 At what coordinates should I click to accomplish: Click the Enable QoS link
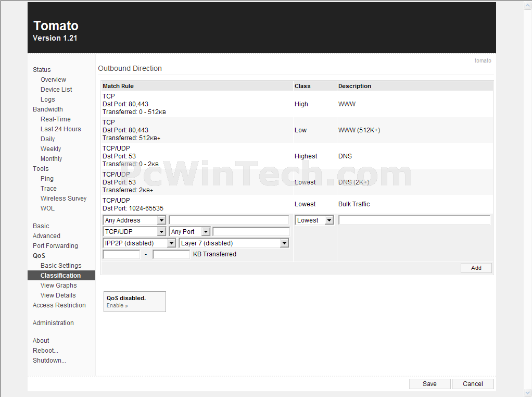coord(117,306)
